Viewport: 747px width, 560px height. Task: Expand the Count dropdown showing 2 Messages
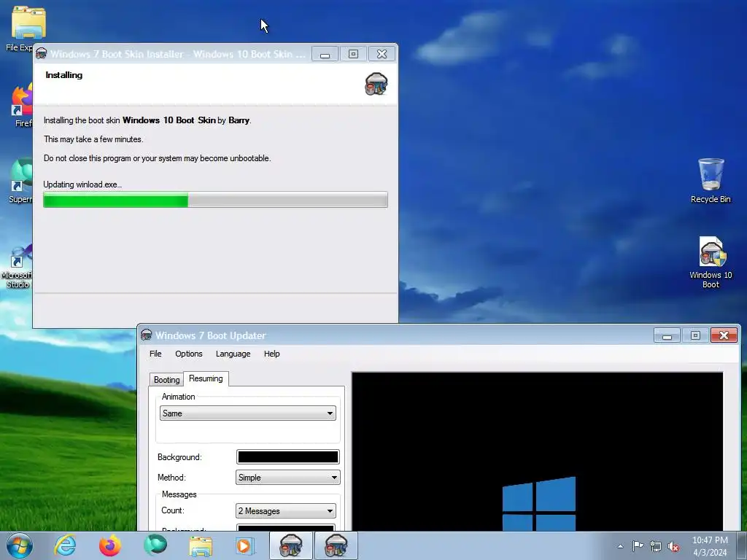tap(286, 510)
